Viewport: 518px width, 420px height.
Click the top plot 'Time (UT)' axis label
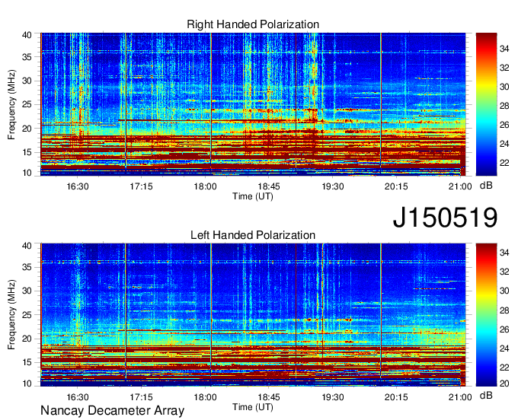(253, 196)
